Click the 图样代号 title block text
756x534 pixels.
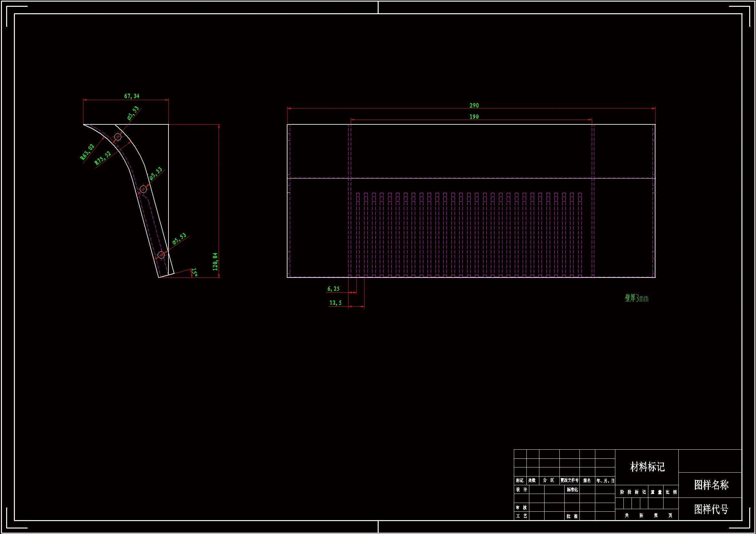711,509
